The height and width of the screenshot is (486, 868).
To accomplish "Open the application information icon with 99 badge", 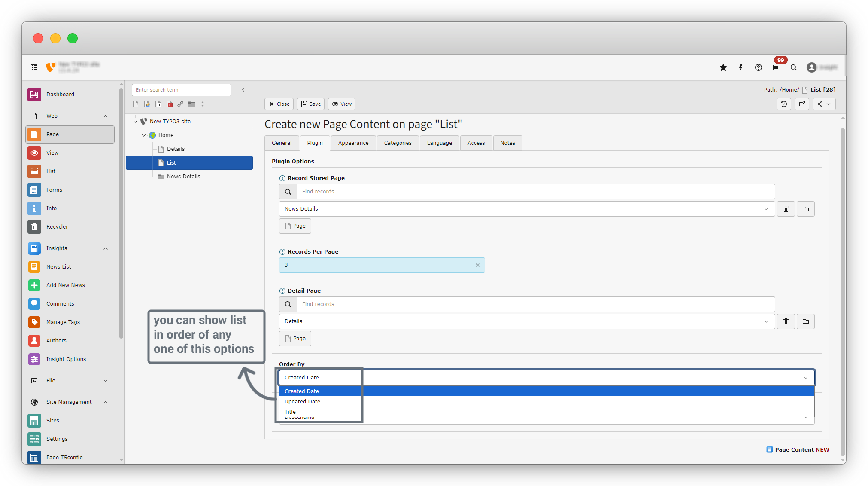I will [x=776, y=67].
